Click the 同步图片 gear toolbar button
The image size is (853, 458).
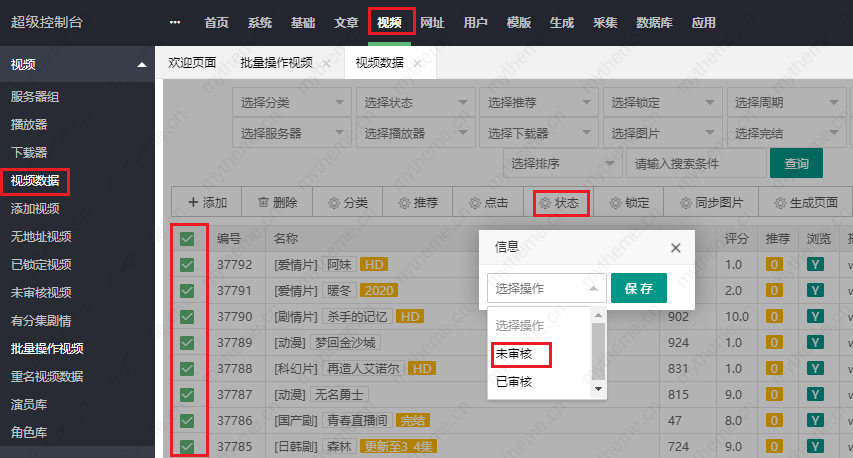click(711, 202)
